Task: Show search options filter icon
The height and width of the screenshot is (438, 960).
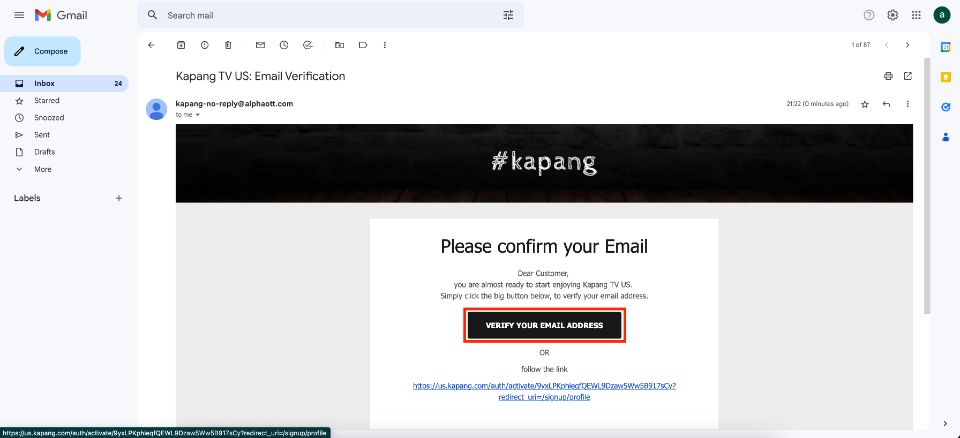Action: pyautogui.click(x=508, y=15)
